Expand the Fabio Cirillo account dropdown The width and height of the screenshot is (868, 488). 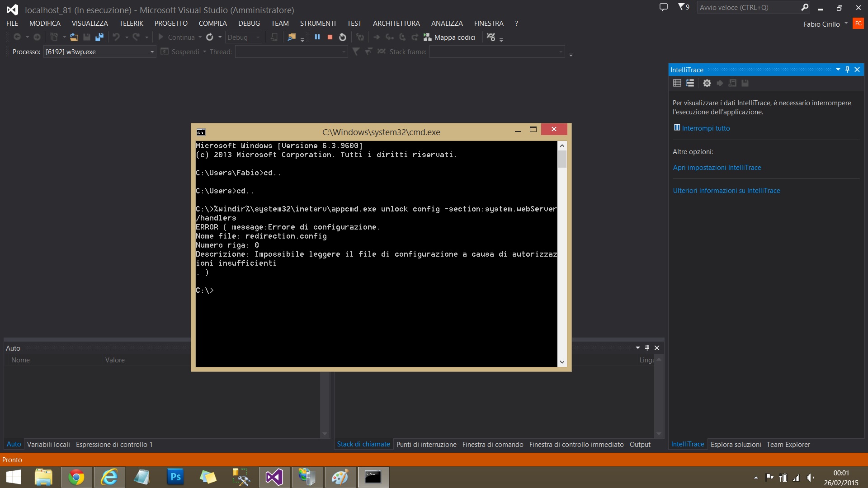pyautogui.click(x=846, y=23)
